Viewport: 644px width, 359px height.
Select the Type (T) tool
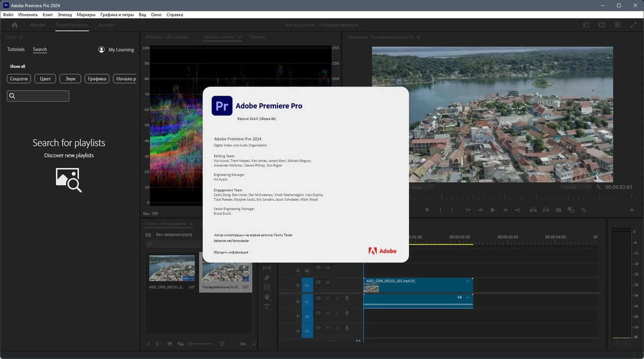coord(267,307)
